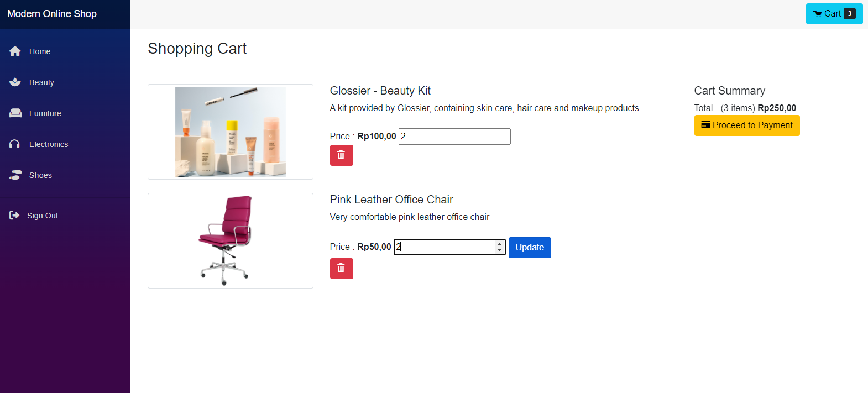Go to Modern Online Shop brand title

(x=52, y=14)
